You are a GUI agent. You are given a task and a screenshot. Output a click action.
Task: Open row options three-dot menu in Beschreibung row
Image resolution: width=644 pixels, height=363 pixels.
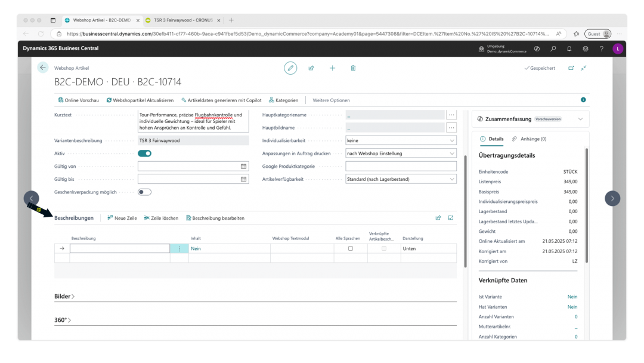179,249
